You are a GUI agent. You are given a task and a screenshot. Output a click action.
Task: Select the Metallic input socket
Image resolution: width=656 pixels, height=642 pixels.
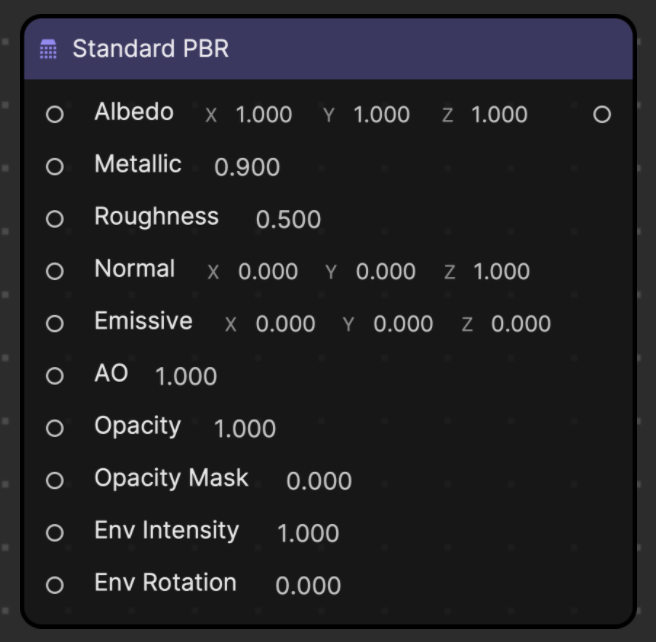click(55, 166)
